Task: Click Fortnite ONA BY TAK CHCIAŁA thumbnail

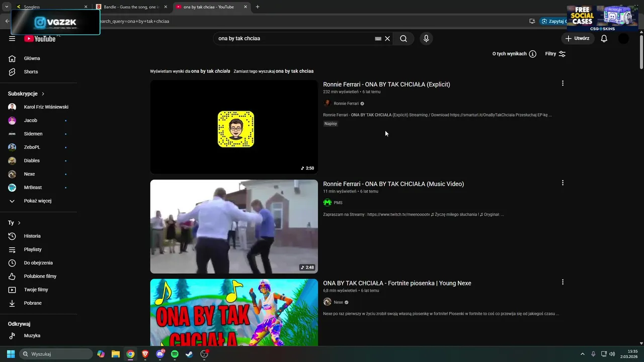Action: pyautogui.click(x=234, y=312)
